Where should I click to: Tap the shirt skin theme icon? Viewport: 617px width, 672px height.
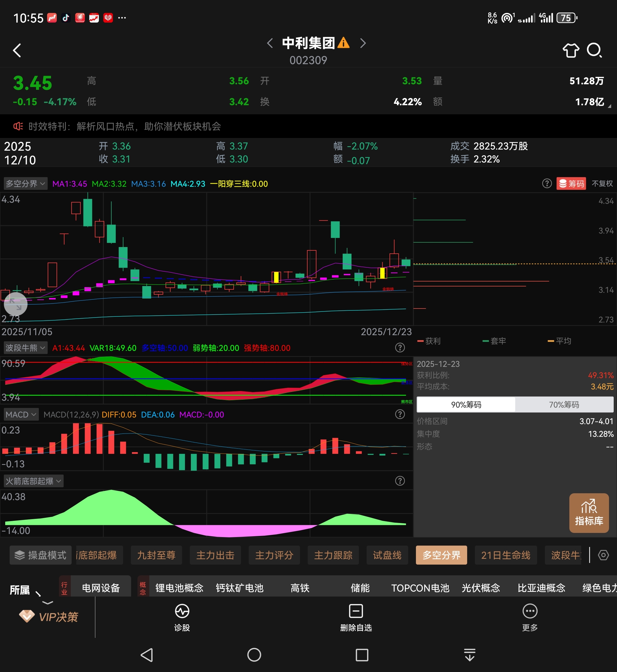tap(571, 50)
